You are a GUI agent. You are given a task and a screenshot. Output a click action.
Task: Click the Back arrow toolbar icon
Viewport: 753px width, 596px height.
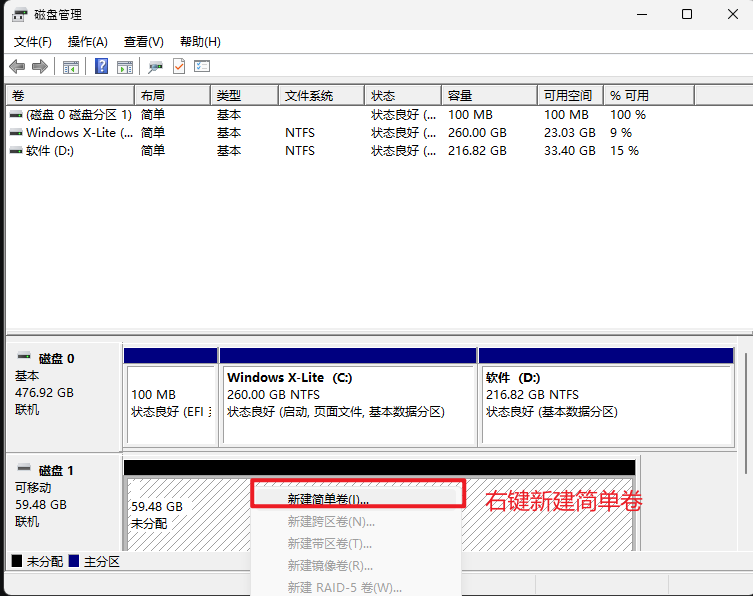[17, 66]
